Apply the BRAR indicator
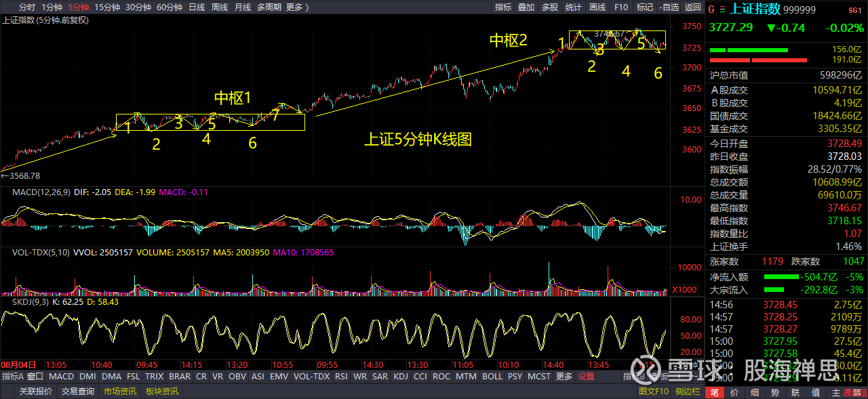The width and height of the screenshot is (868, 399). coord(180,377)
